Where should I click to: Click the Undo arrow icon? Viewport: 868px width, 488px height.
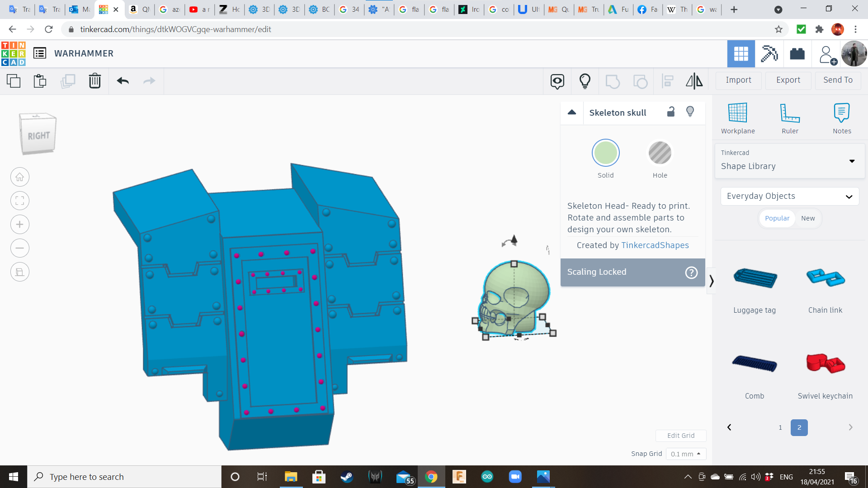coord(123,81)
